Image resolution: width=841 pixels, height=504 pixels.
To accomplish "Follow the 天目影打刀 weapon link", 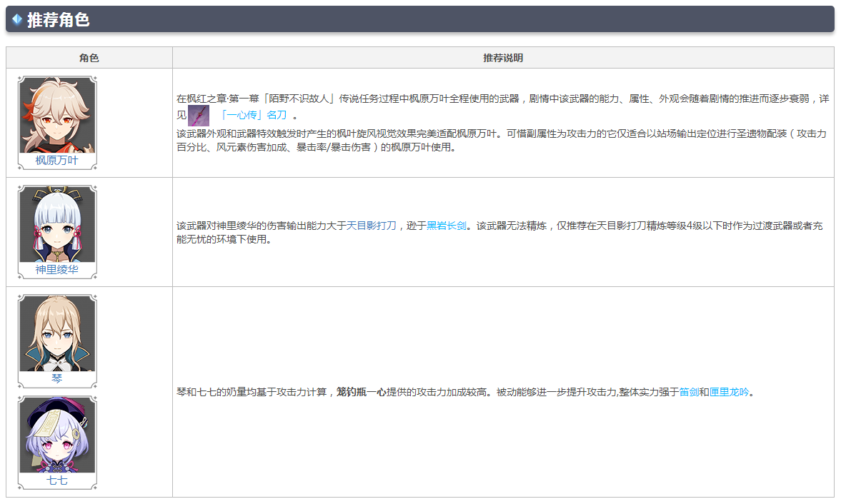I will (x=371, y=226).
